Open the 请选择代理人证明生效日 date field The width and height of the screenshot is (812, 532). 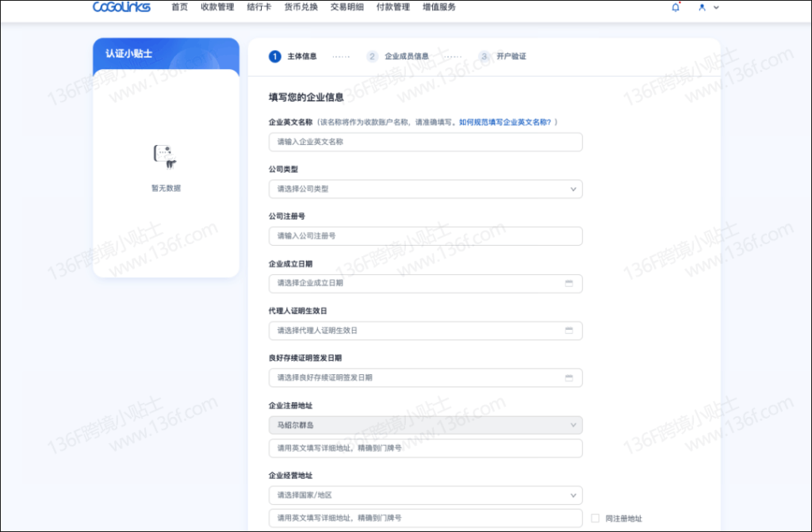[425, 331]
